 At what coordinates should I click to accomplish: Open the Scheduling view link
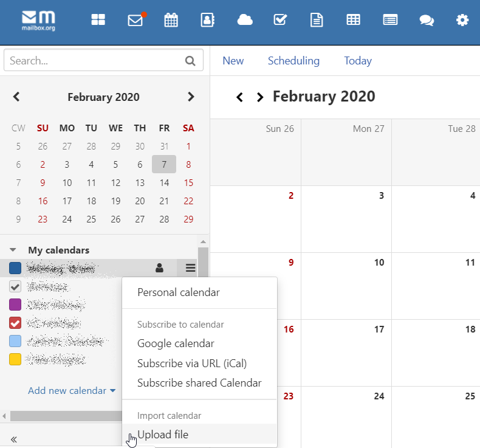(x=293, y=61)
